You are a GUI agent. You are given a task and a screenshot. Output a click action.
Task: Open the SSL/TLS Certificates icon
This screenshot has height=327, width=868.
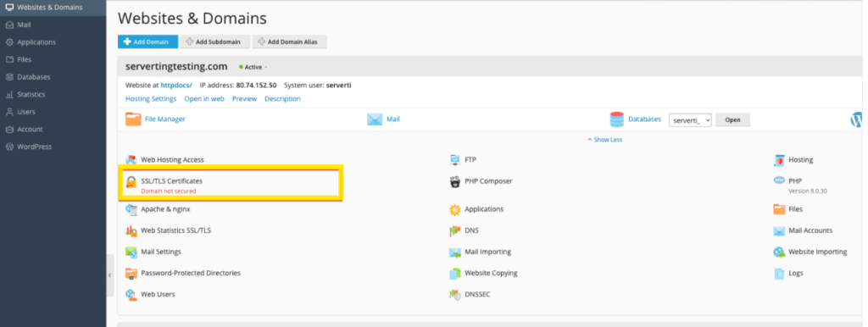pos(131,182)
